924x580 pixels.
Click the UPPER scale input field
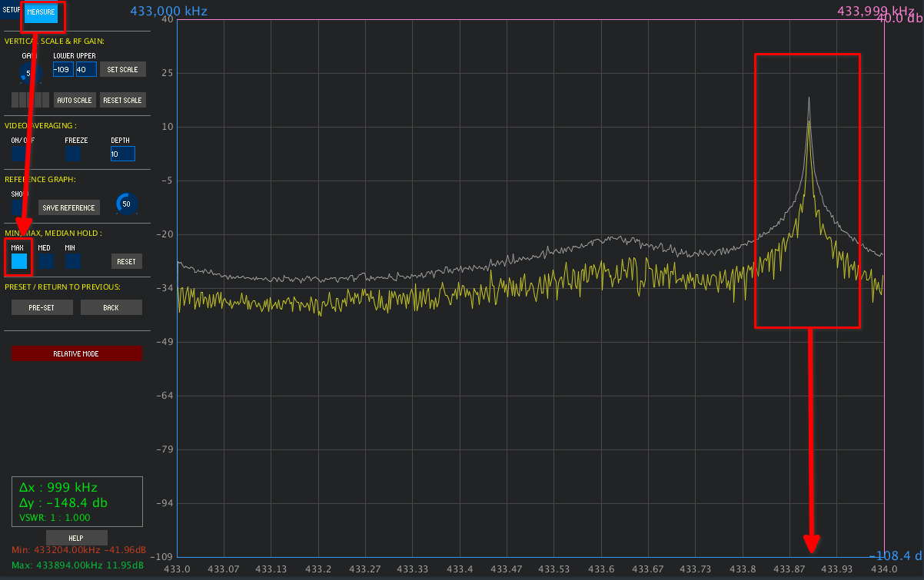coord(86,70)
